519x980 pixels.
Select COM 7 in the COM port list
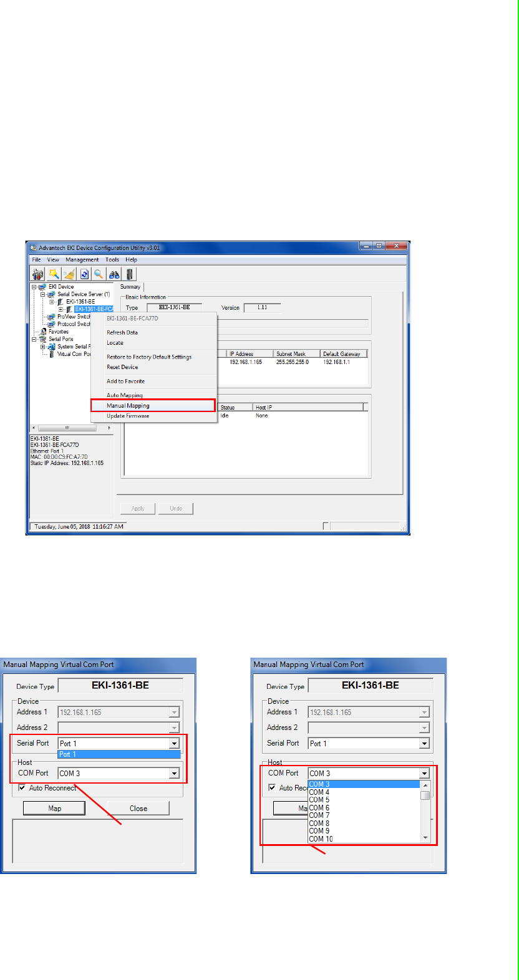coord(364,815)
